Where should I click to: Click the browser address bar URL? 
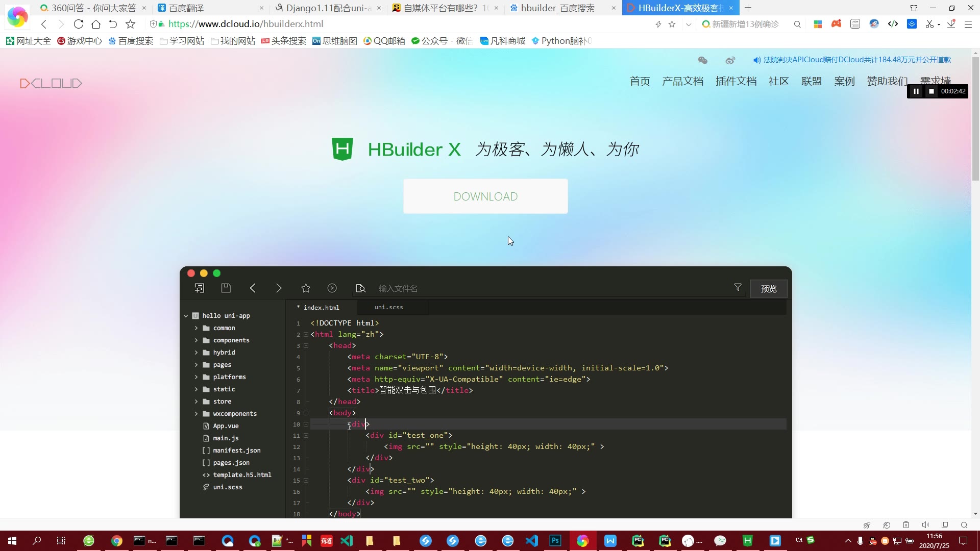point(246,24)
